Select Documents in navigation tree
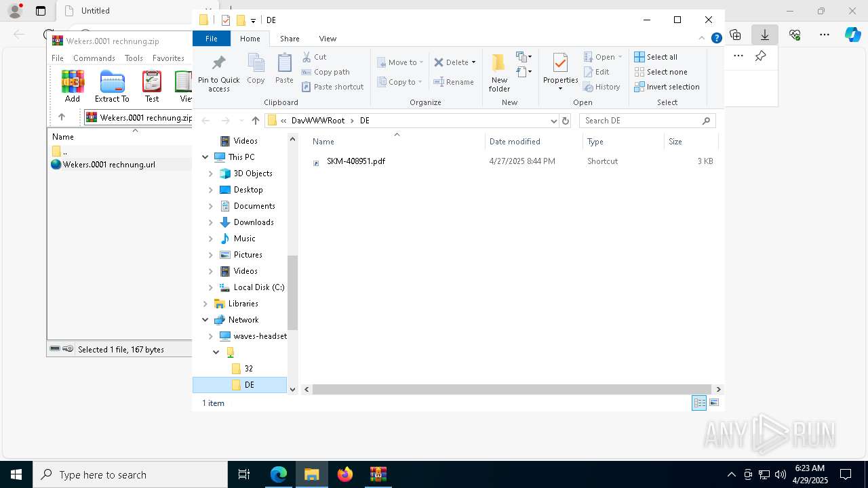868x488 pixels. [254, 206]
